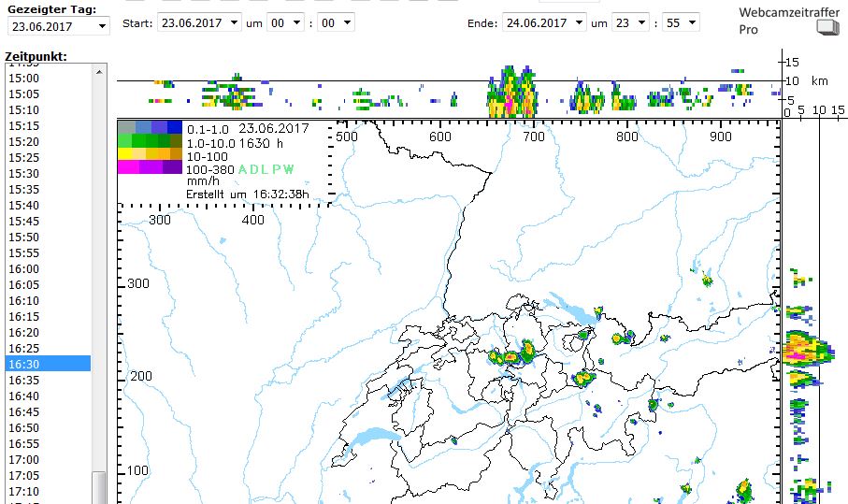The width and height of the screenshot is (848, 504).
Task: Choose 16:55 from the Zeitpunkt list
Action: pyautogui.click(x=47, y=444)
